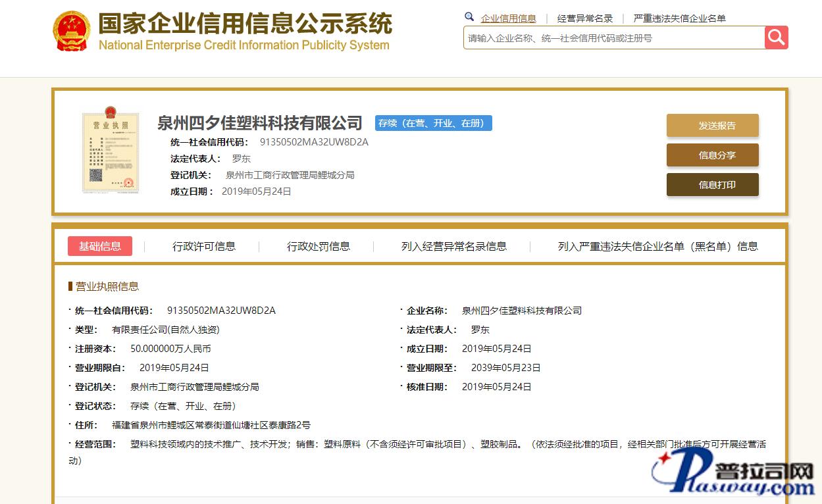Select the 企业信用信息 search category
This screenshot has width=822, height=504.
click(x=508, y=18)
